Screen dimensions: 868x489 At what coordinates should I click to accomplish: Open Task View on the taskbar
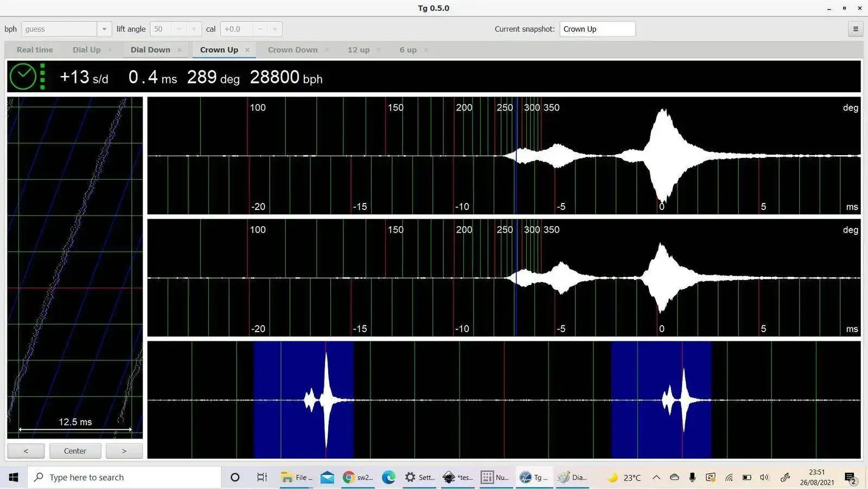[x=262, y=477]
